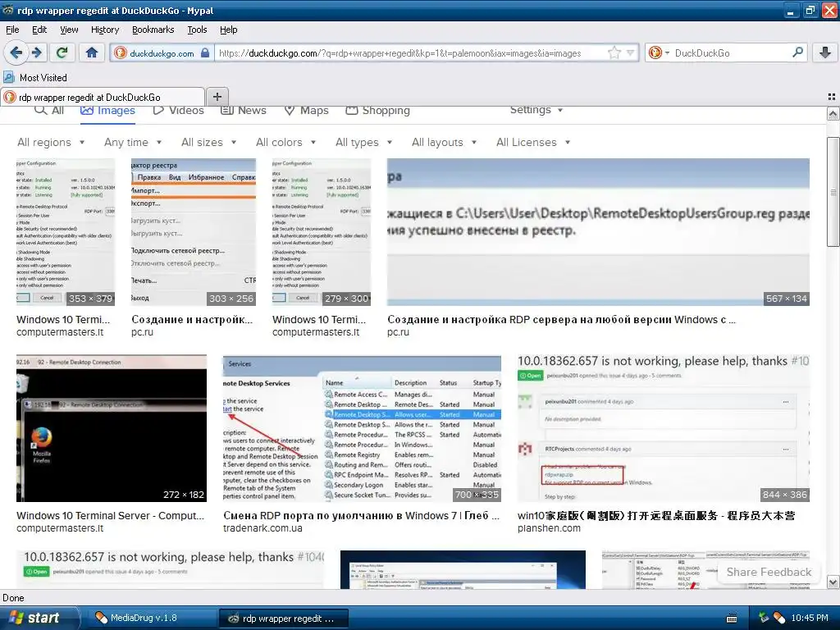Open the Tools menu
Viewport: 840px width, 630px height.
tap(197, 30)
